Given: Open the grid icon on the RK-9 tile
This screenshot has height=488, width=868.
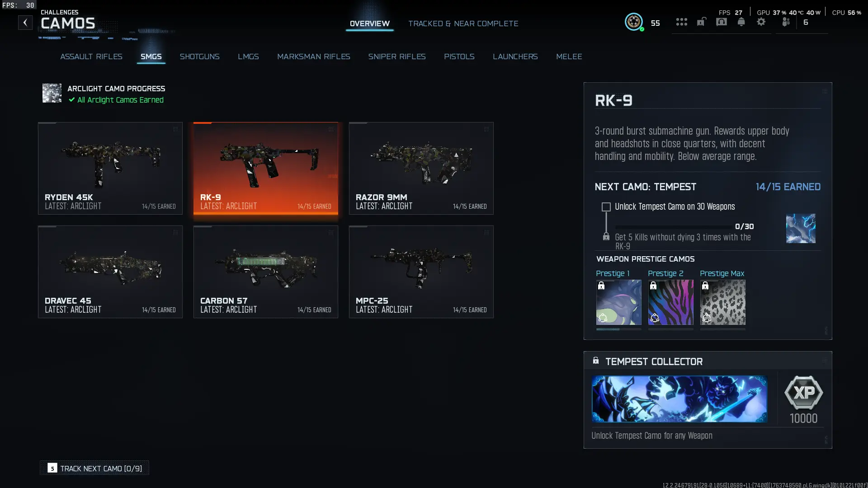Looking at the screenshot, I should 331,129.
